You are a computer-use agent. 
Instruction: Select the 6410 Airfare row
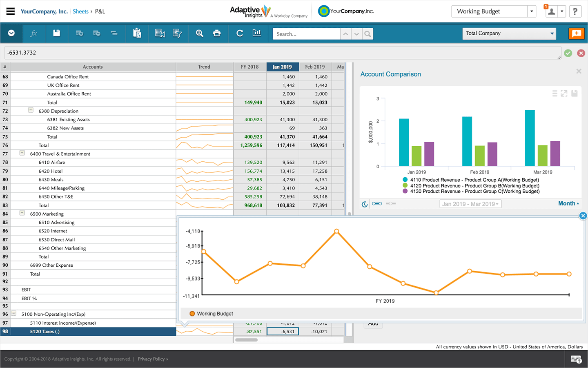coord(93,162)
